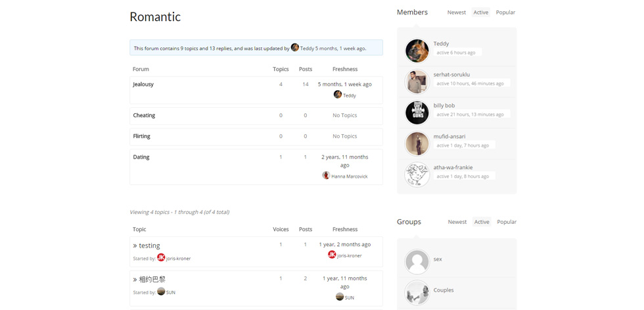This screenshot has height=310, width=644.
Task: Click Teddy name under Jealousy freshness
Action: pyautogui.click(x=350, y=95)
